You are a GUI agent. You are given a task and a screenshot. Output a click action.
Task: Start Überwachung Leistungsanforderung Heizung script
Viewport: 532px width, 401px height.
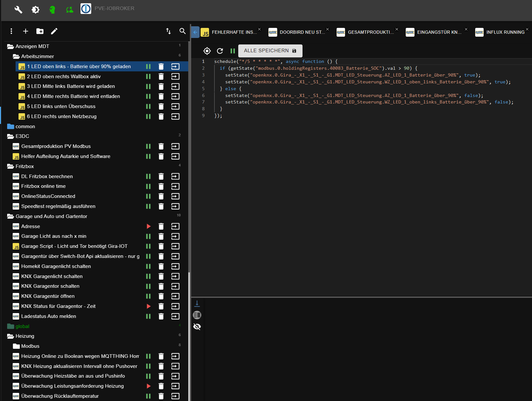[148, 386]
